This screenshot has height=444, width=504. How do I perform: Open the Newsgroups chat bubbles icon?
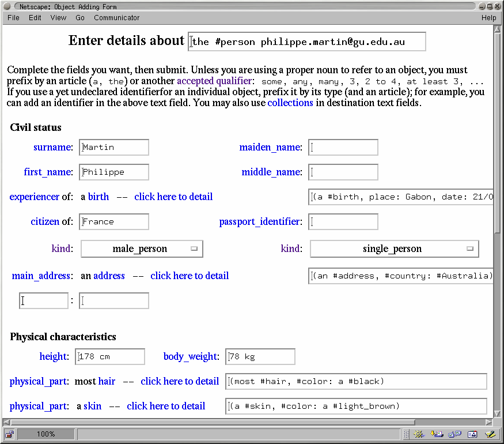click(x=454, y=434)
